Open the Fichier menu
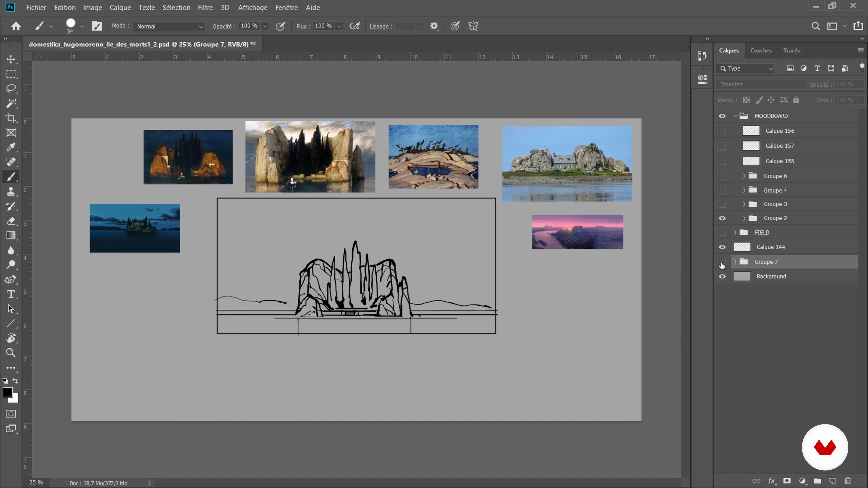868x488 pixels. [x=36, y=7]
